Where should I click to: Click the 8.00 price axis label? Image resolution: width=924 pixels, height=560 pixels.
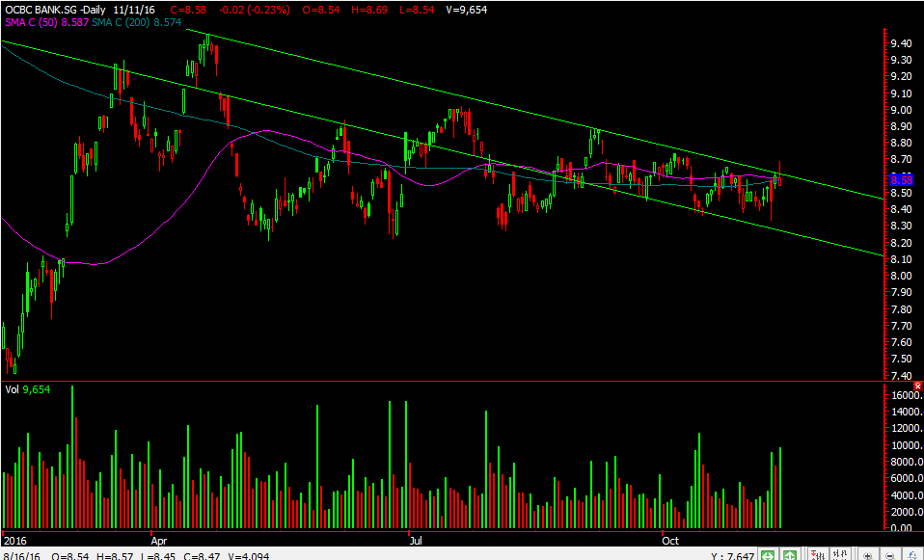[902, 276]
